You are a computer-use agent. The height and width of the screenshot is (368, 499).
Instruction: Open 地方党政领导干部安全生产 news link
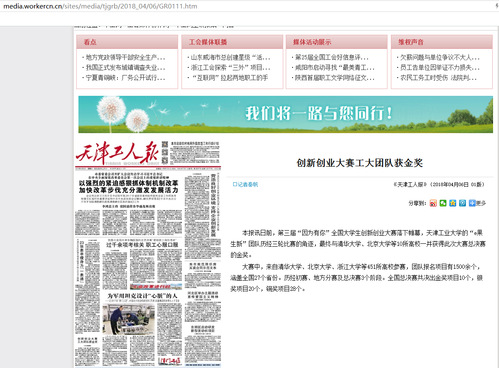point(124,57)
